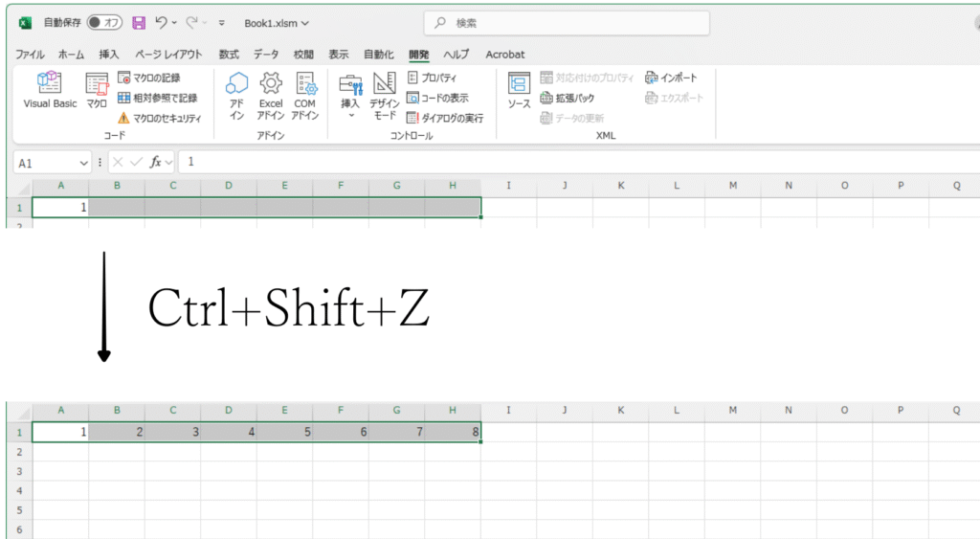Toggle 相対参照で記録 option
Image resolution: width=980 pixels, height=539 pixels.
(157, 98)
